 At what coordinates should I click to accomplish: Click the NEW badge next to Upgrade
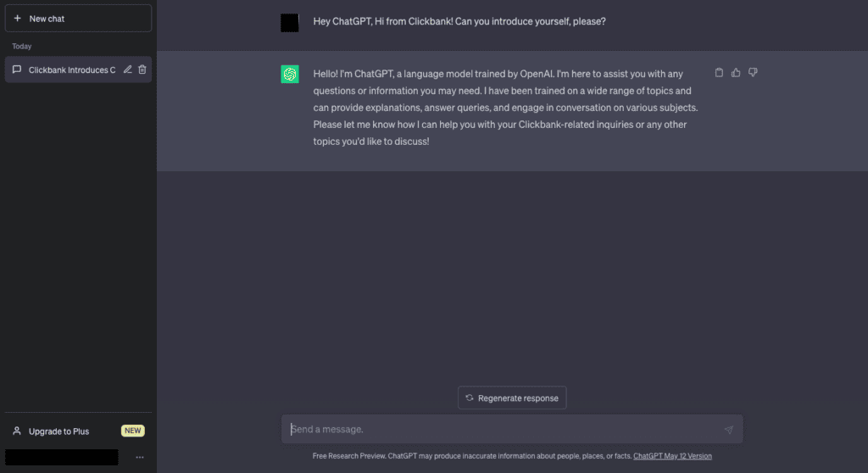(133, 431)
